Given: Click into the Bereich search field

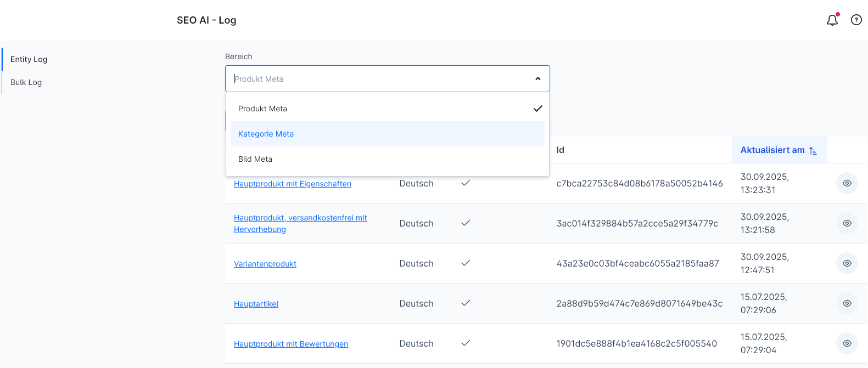Looking at the screenshot, I should (x=379, y=79).
